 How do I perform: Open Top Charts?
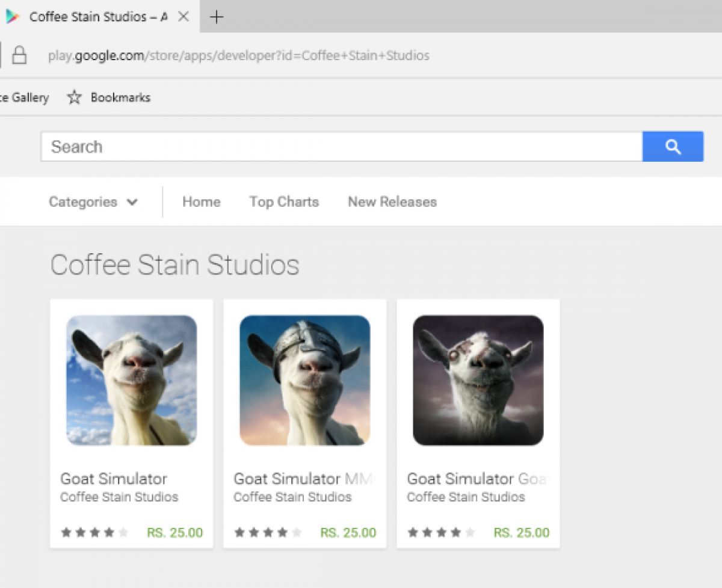(284, 202)
